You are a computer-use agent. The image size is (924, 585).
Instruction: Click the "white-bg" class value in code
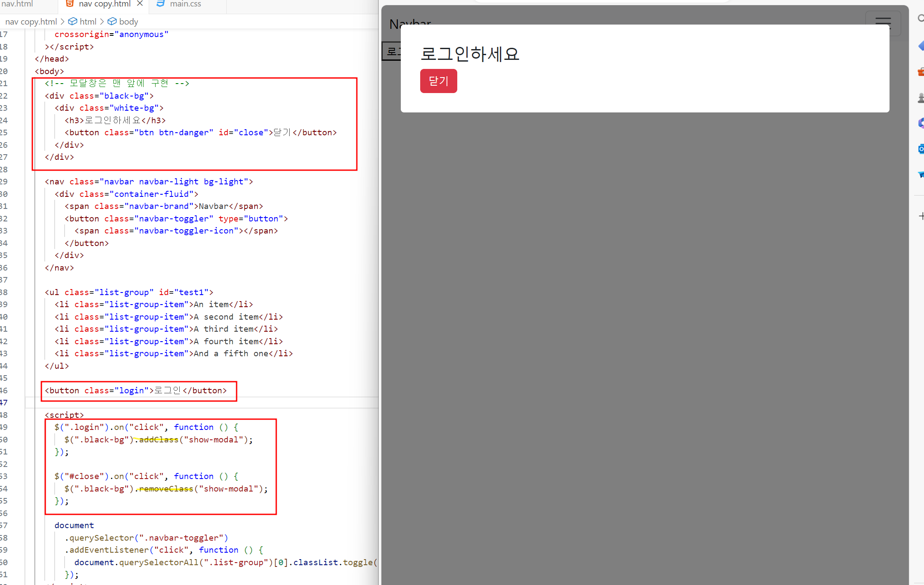134,108
